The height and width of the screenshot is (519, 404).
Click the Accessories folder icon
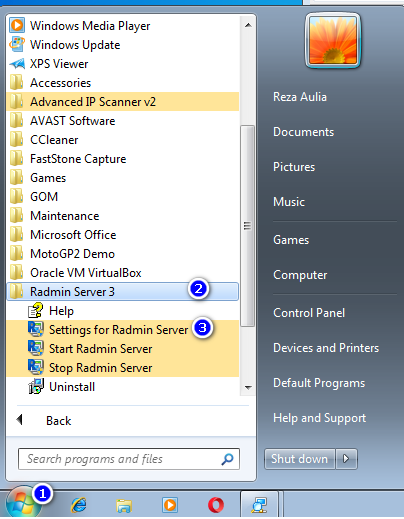(16, 82)
